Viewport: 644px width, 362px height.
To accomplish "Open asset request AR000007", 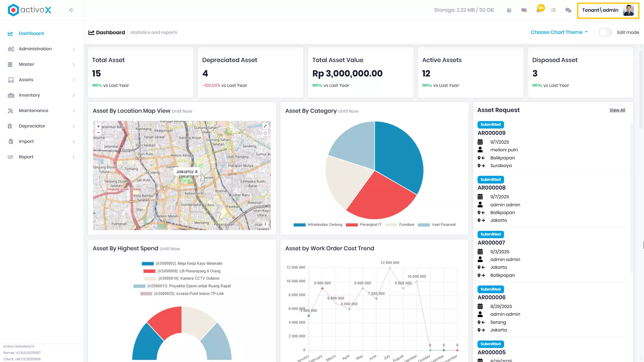I will [491, 243].
